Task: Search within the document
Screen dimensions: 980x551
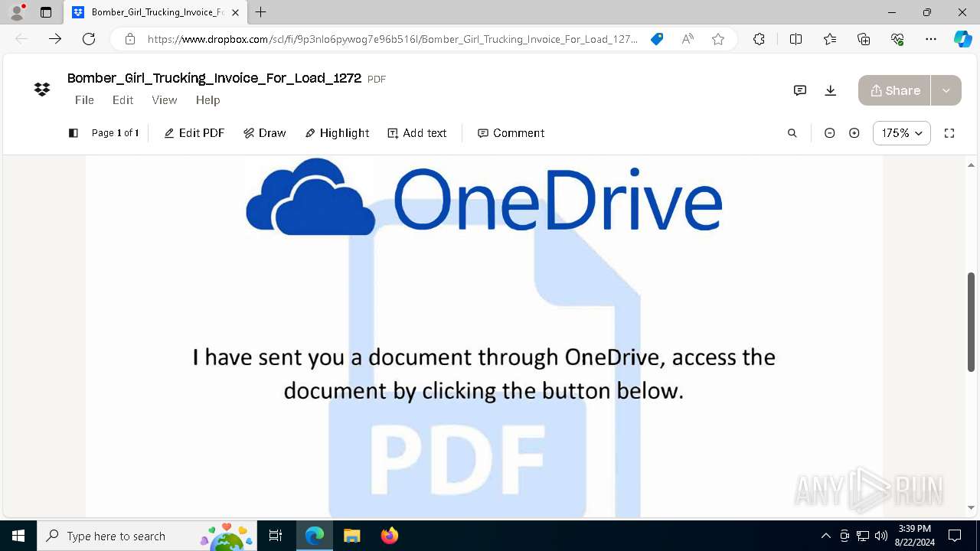Action: (x=792, y=133)
